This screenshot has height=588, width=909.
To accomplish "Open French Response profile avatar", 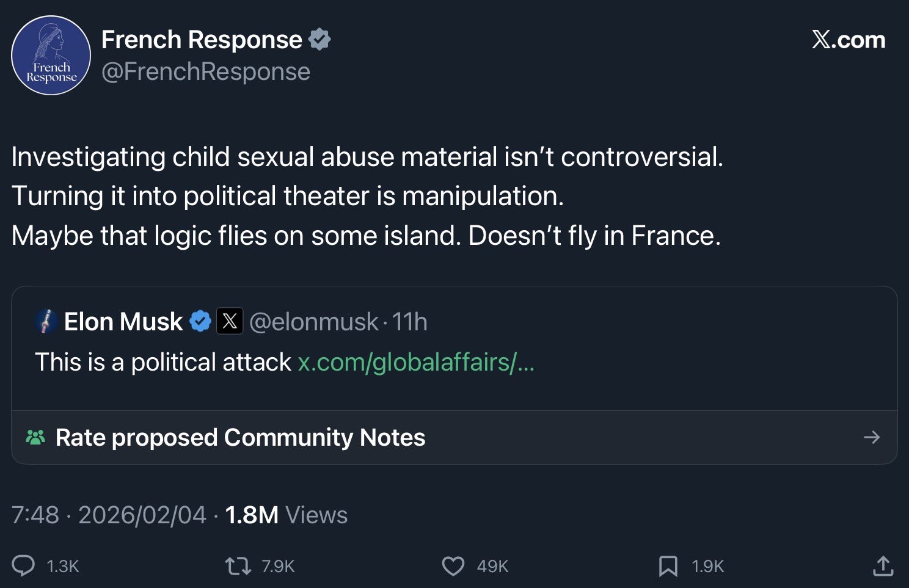I will point(51,56).
